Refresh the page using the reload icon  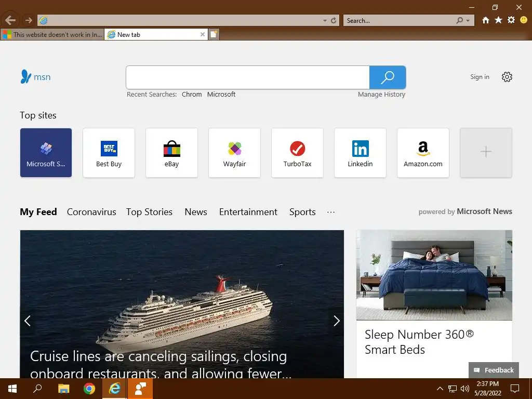334,21
